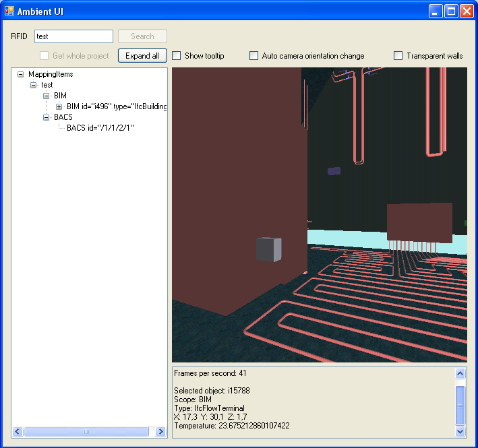Maximize the Ambient UI window
This screenshot has width=478, height=448.
pyautogui.click(x=451, y=11)
